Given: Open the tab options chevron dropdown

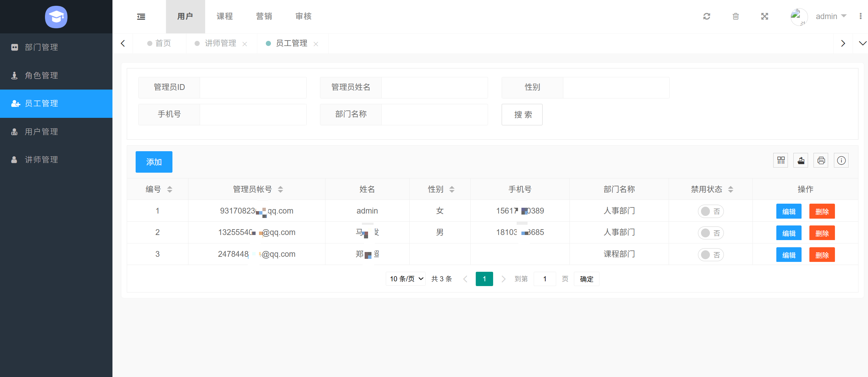Looking at the screenshot, I should tap(862, 43).
